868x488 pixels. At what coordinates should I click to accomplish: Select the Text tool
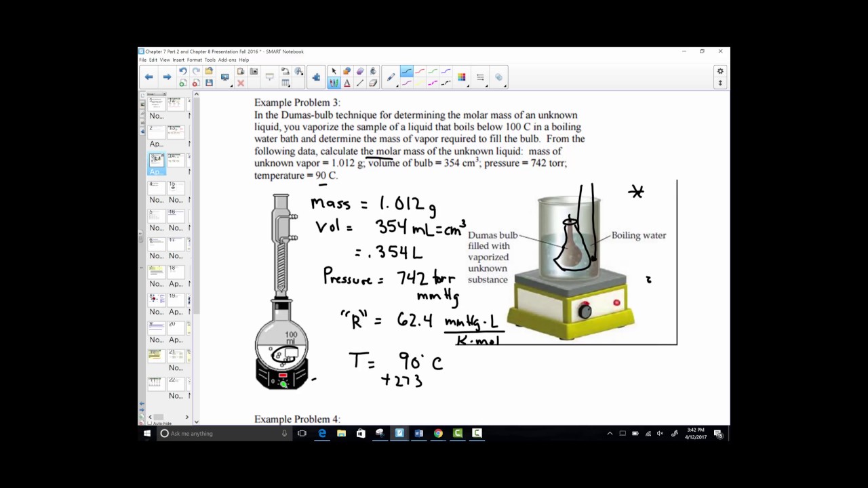[x=347, y=83]
